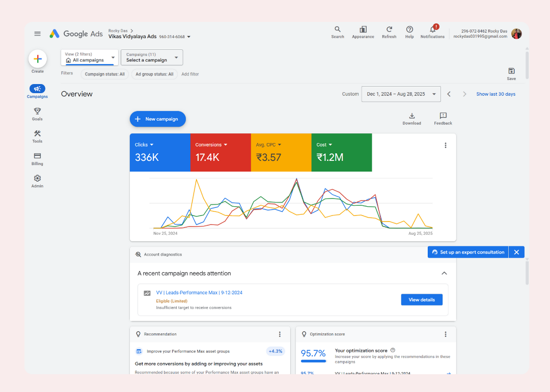Go to next date range
The height and width of the screenshot is (392, 550).
464,94
